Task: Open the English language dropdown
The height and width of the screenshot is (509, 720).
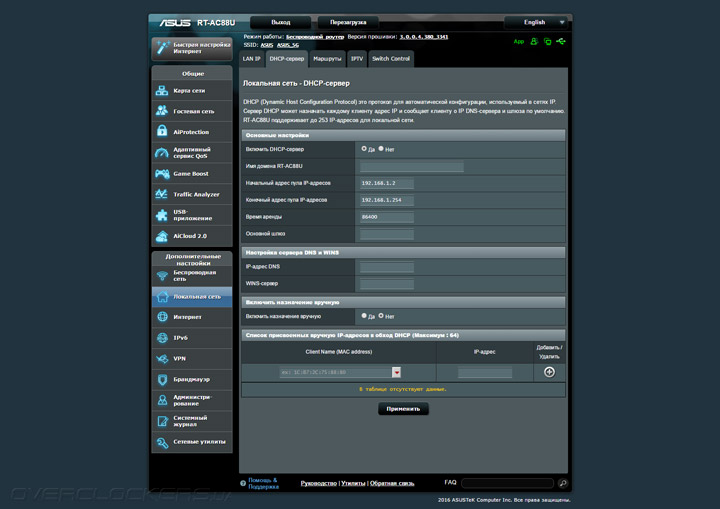Action: coord(539,21)
